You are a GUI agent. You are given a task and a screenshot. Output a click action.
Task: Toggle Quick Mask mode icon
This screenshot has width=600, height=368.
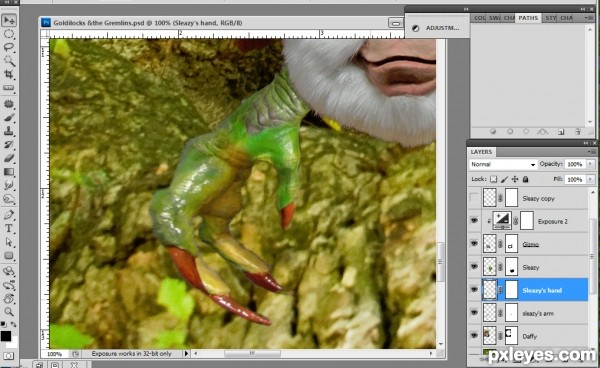tap(8, 356)
